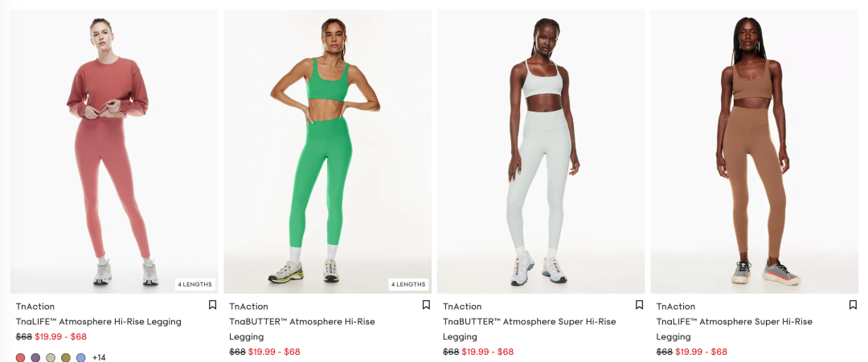Image resolution: width=868 pixels, height=362 pixels.
Task: View the brown legging product photo
Action: click(x=755, y=152)
